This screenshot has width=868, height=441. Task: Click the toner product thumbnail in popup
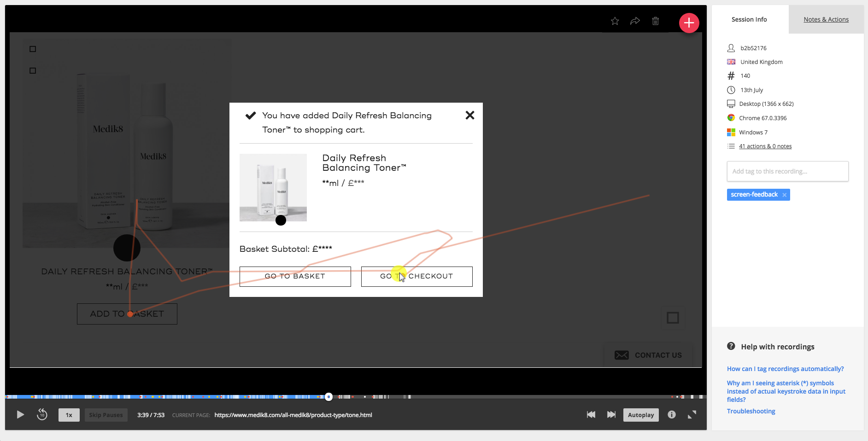pyautogui.click(x=273, y=187)
